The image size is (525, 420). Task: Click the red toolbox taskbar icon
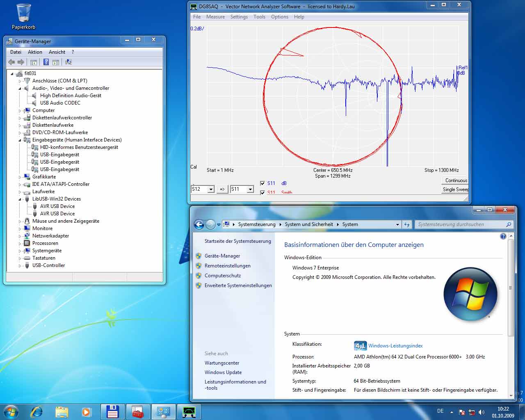tap(138, 412)
